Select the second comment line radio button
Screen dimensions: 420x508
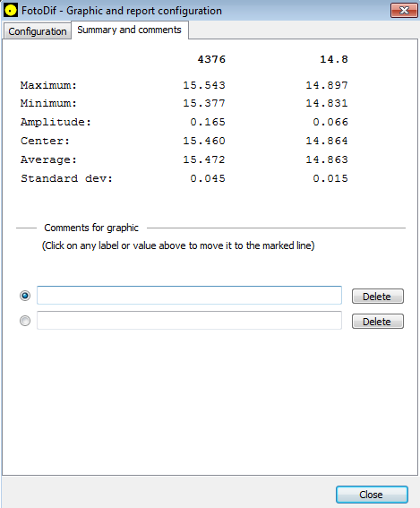(25, 321)
